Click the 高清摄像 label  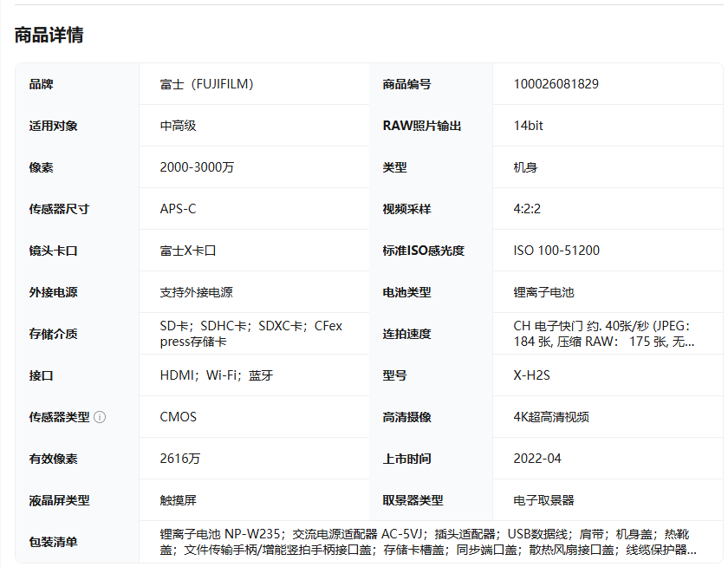click(406, 417)
